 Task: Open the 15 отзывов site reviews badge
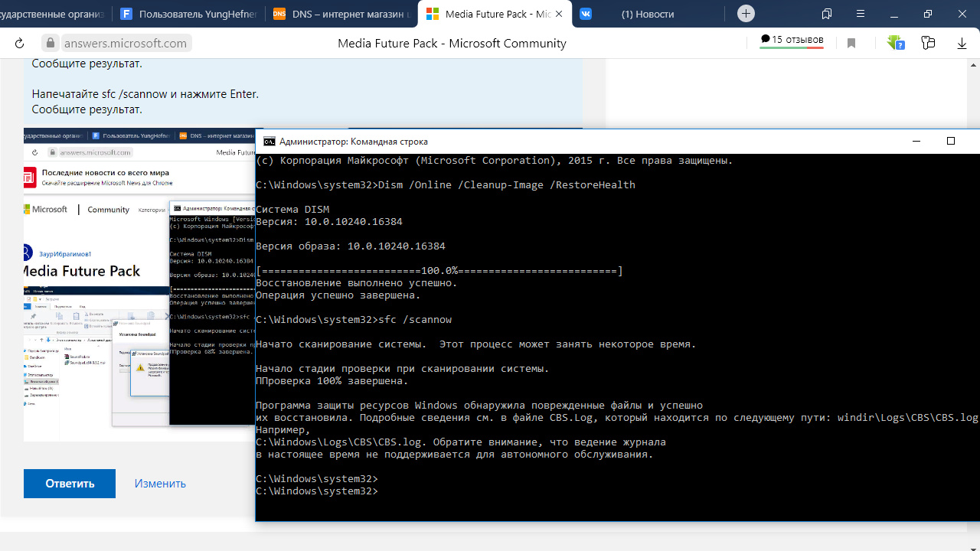pos(792,41)
